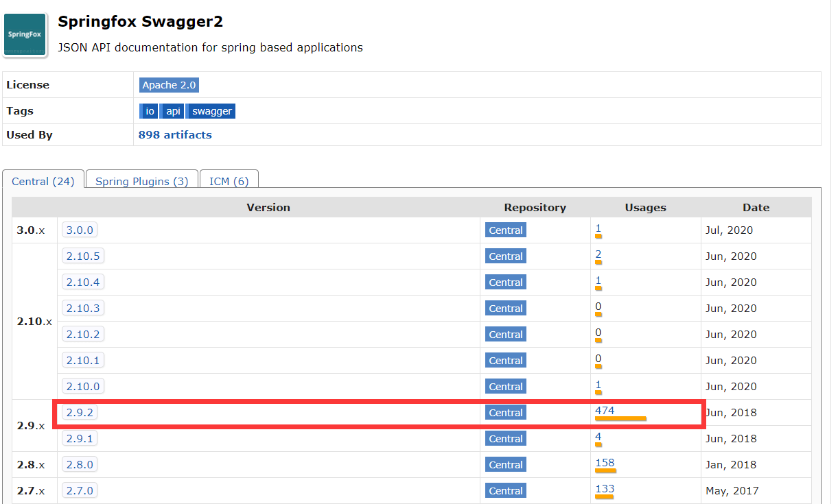
Task: Click the 2.8.x version group label
Action: coord(31,465)
